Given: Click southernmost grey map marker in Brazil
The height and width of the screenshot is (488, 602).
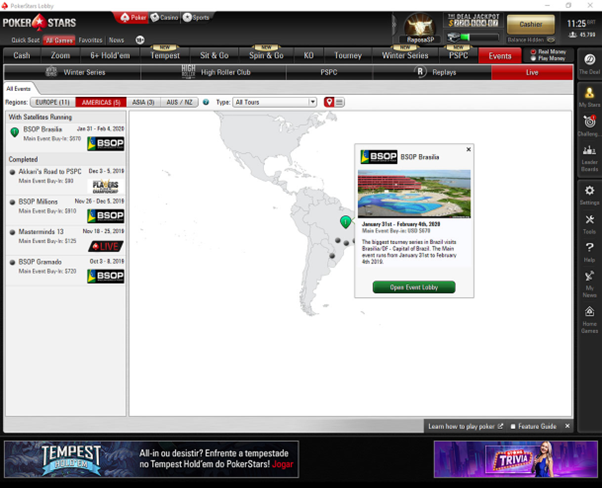Looking at the screenshot, I should click(x=332, y=255).
